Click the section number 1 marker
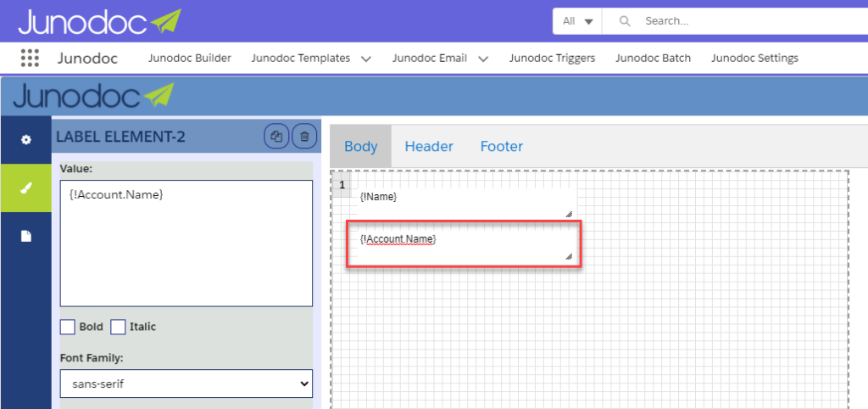This screenshot has height=409, width=868. tap(342, 184)
